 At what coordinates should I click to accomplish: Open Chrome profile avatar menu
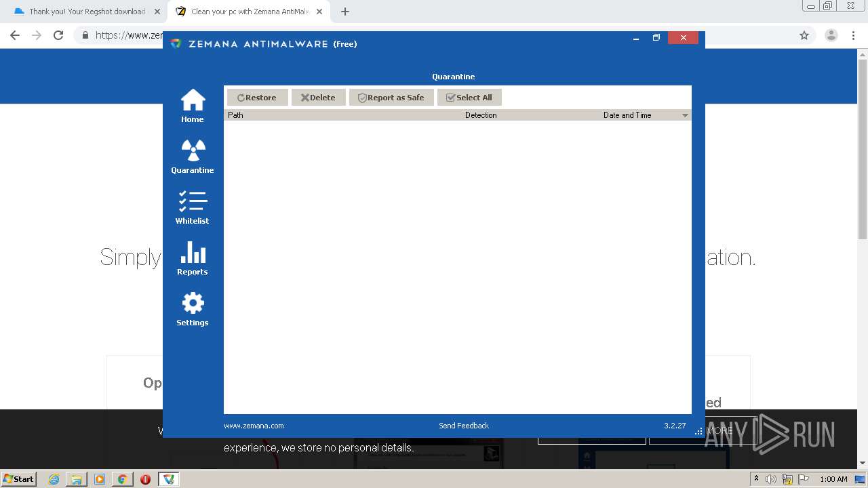pos(831,35)
